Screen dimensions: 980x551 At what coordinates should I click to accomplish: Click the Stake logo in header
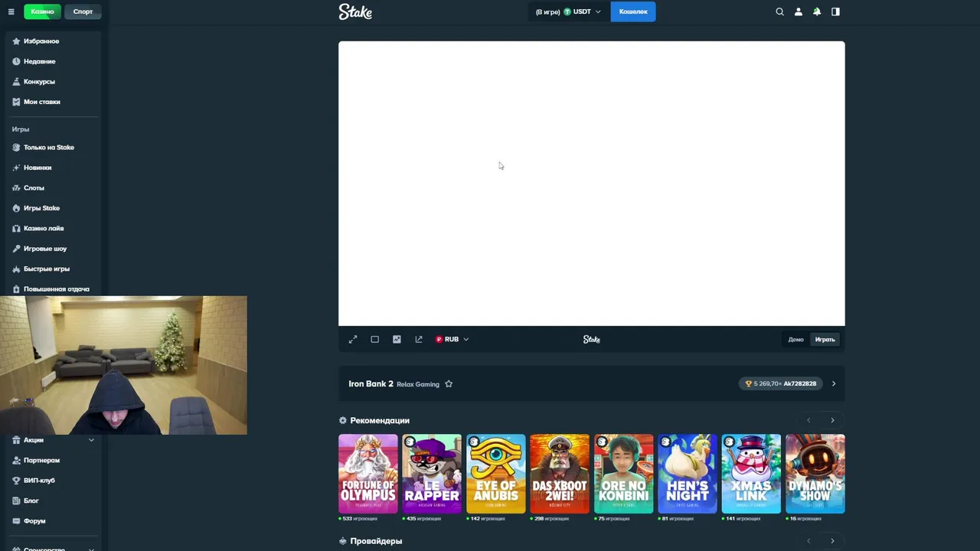[x=355, y=11]
